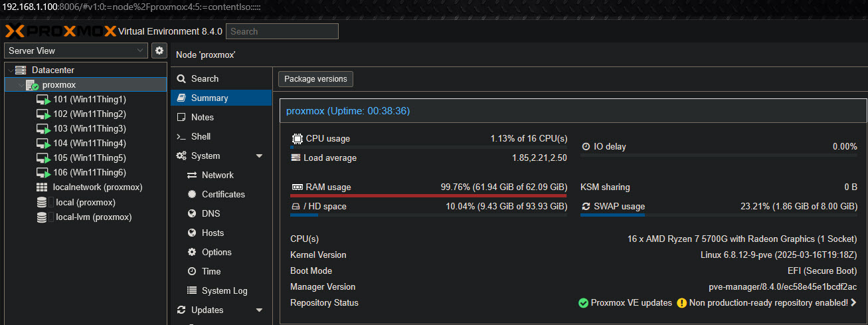The width and height of the screenshot is (868, 325).
Task: Click the running VM icon for 105 (Win11Thing5)
Action: pyautogui.click(x=43, y=158)
